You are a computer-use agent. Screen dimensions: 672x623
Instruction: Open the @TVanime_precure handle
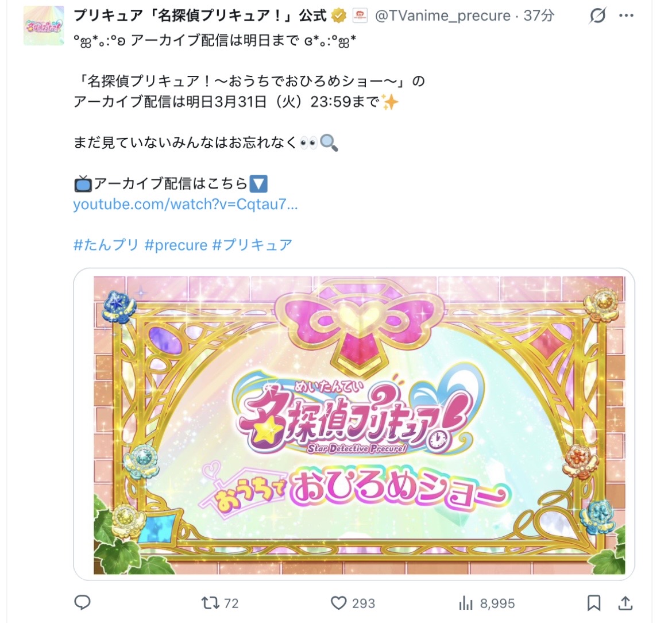point(443,16)
